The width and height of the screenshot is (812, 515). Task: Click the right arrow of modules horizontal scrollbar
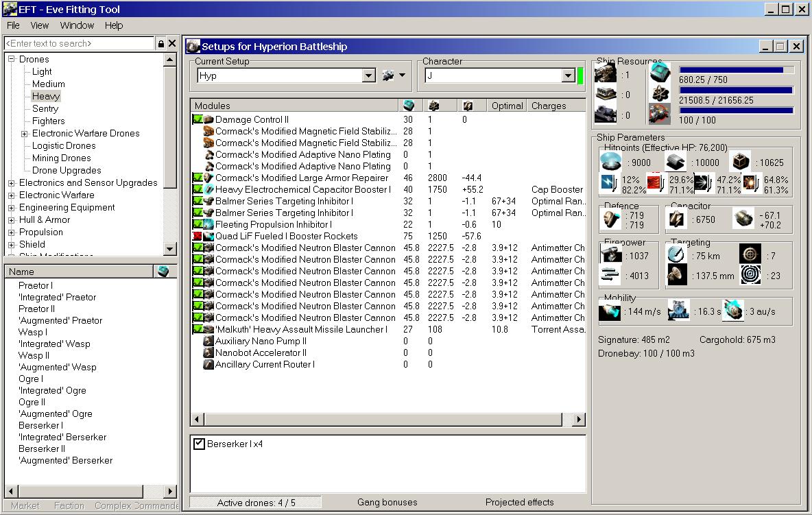click(579, 419)
